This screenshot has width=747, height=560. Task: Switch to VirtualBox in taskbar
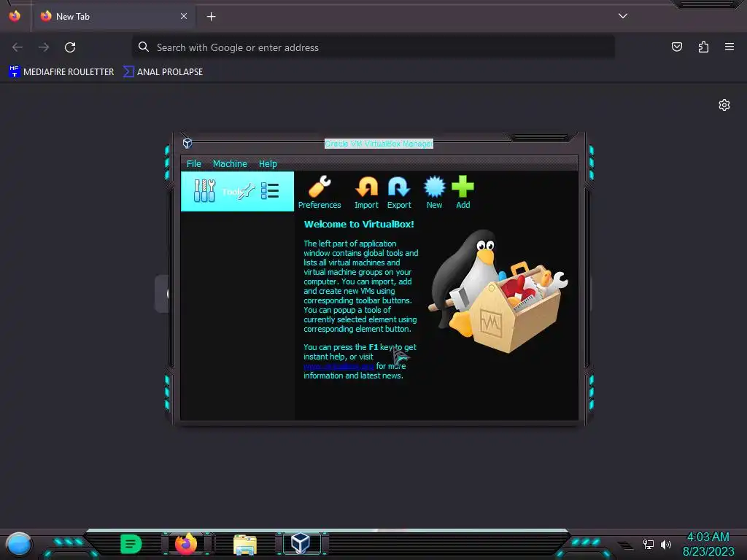[301, 543]
